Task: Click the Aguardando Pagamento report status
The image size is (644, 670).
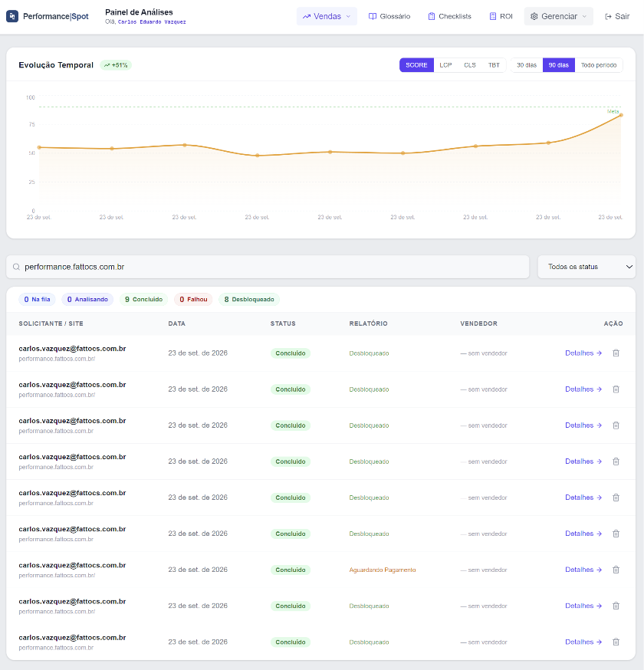Action: (383, 570)
